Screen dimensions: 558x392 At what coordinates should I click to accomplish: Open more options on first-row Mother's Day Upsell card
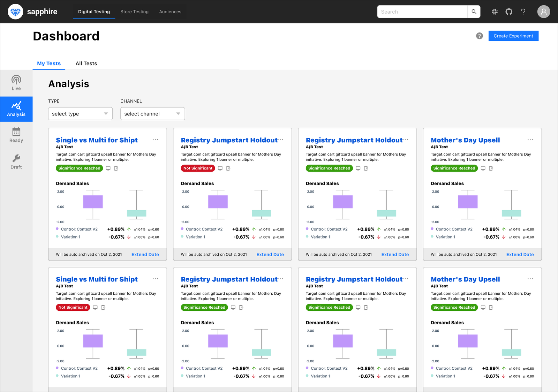click(530, 140)
